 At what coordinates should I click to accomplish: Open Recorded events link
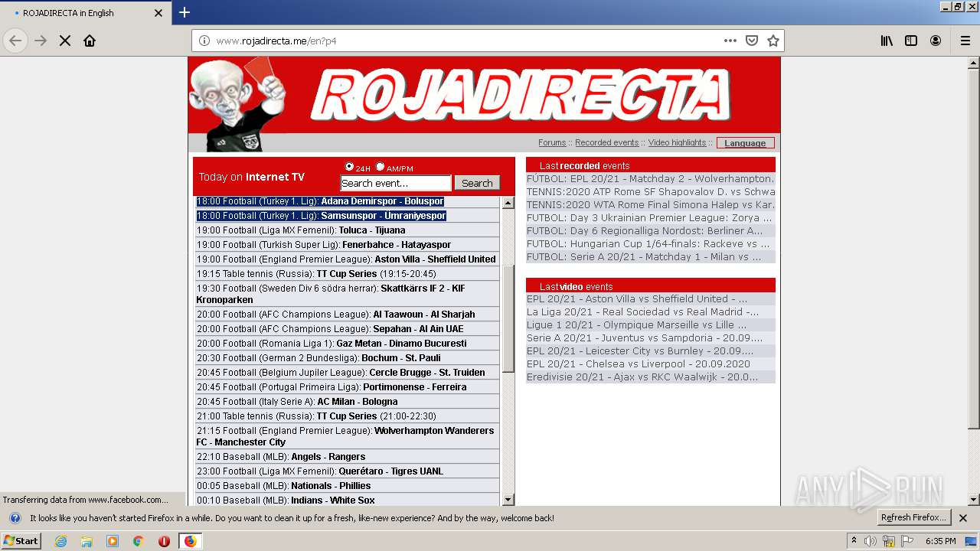point(606,142)
